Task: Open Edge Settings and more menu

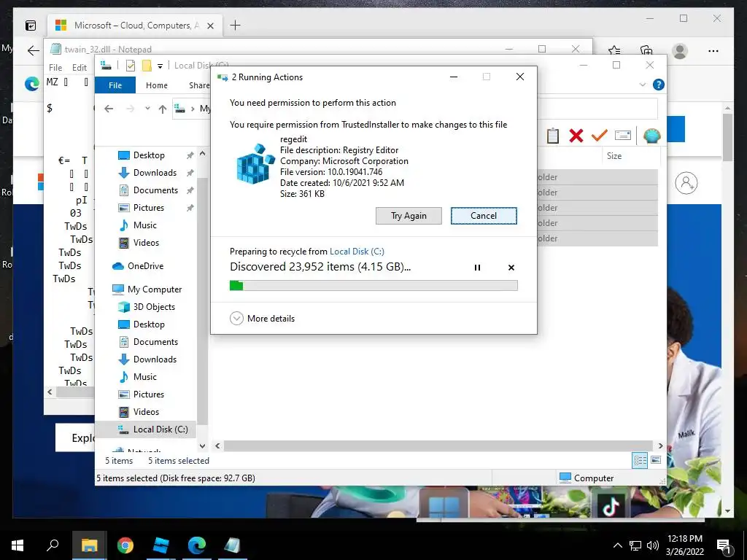Action: [x=713, y=50]
